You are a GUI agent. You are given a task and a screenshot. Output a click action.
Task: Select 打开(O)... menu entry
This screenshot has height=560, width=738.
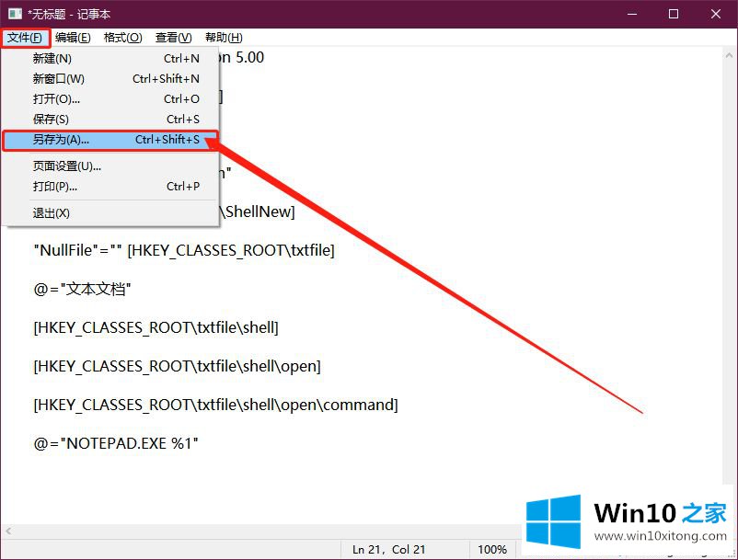pyautogui.click(x=110, y=98)
